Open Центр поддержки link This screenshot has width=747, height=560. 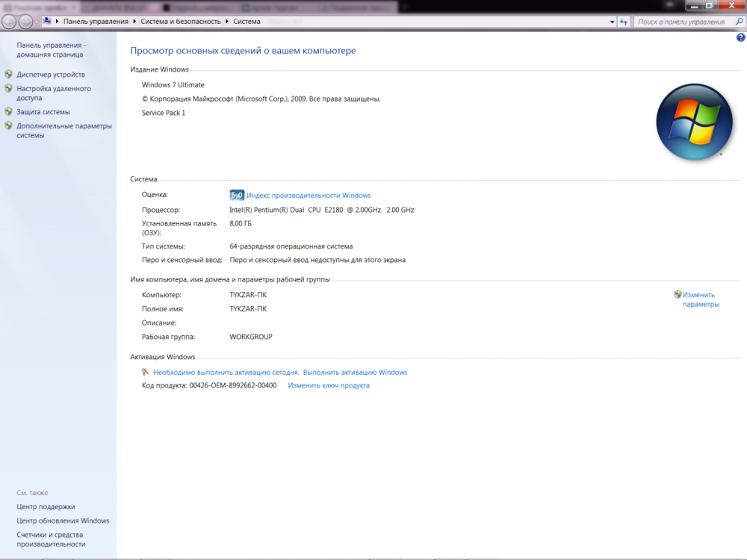coord(46,507)
